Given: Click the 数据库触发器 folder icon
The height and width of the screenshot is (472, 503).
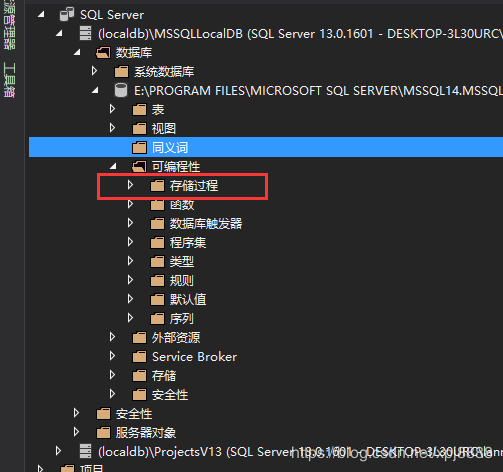Looking at the screenshot, I should [x=157, y=223].
